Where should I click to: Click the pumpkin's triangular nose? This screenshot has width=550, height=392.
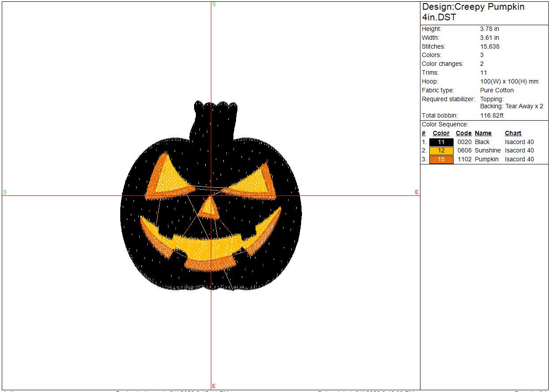pos(209,209)
